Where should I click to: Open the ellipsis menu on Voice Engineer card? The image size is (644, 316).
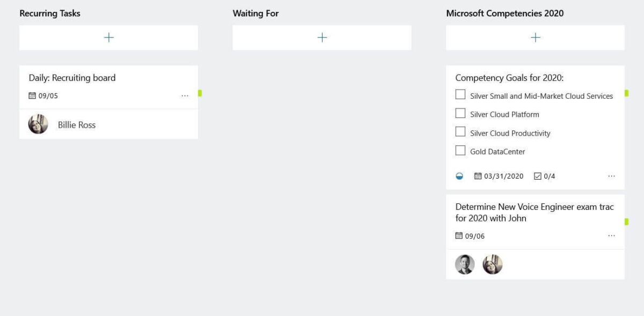(x=611, y=236)
